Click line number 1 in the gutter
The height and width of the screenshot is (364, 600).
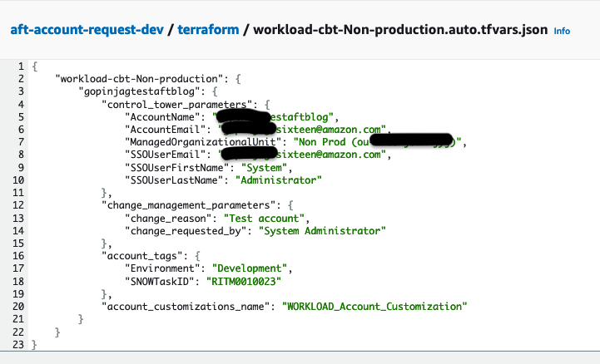(21, 66)
